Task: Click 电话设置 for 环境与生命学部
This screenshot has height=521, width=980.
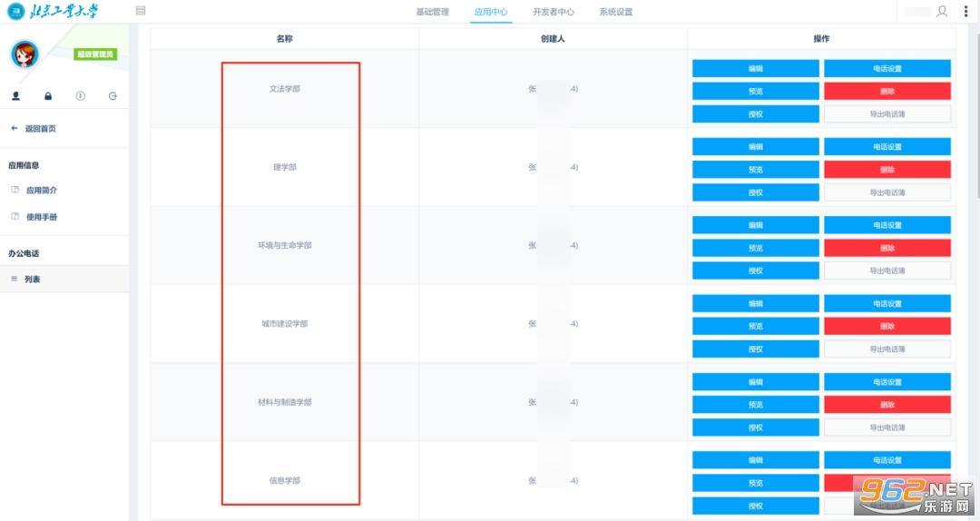Action: click(887, 225)
